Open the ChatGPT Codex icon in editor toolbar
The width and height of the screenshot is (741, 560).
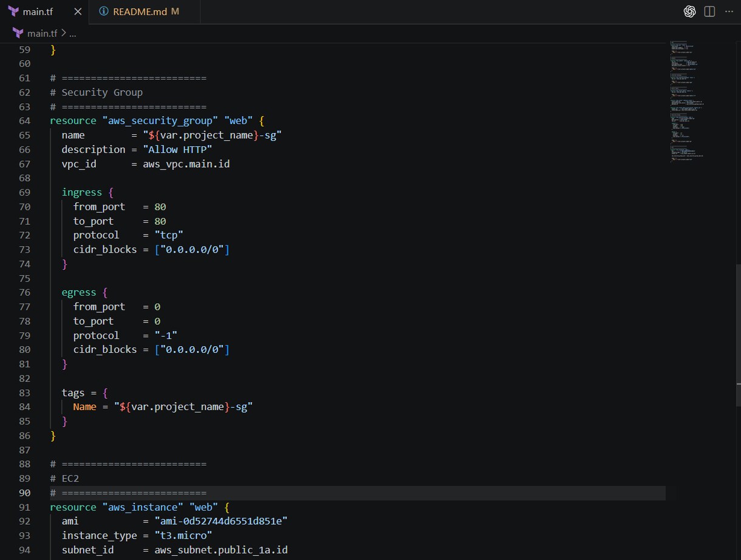tap(689, 12)
